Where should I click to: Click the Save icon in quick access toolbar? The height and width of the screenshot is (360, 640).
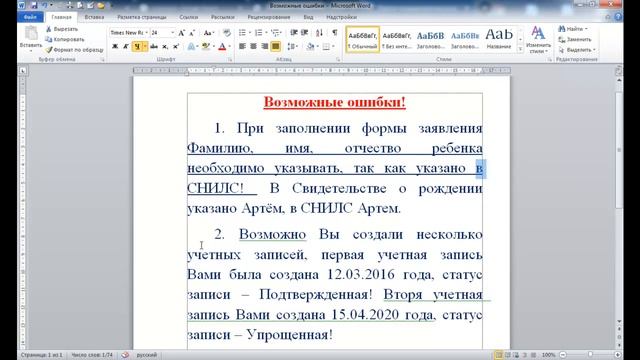(34, 5)
